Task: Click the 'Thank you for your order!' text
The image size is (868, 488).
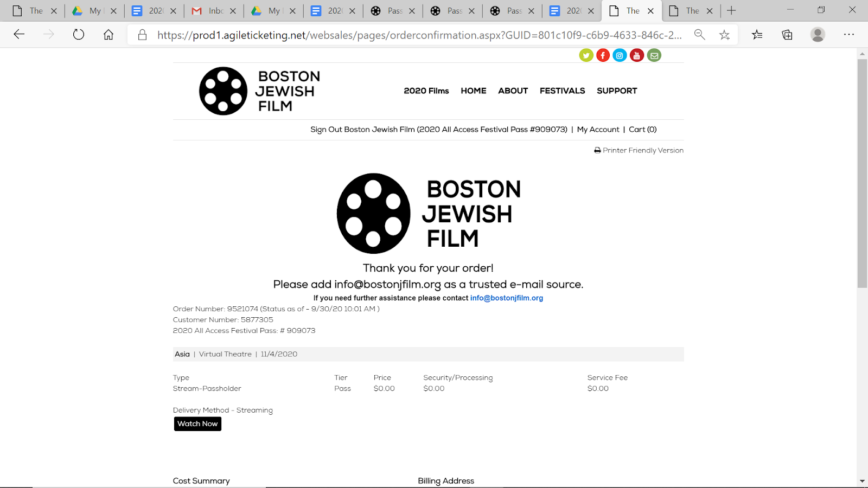Action: [x=428, y=268]
